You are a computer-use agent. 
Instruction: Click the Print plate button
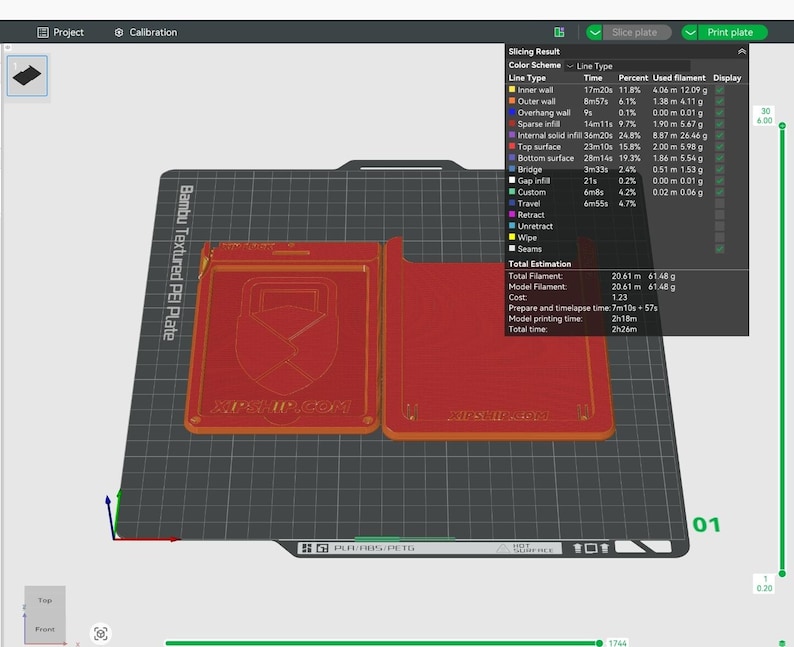[x=732, y=32]
